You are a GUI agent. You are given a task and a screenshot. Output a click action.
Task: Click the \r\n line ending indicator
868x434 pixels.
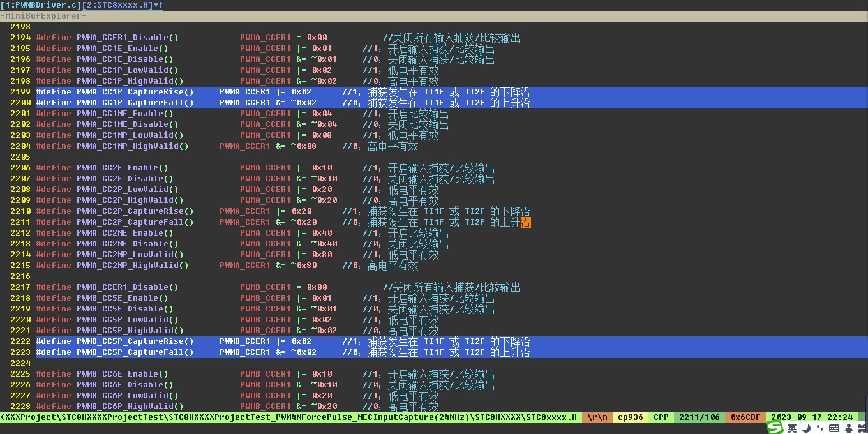597,417
